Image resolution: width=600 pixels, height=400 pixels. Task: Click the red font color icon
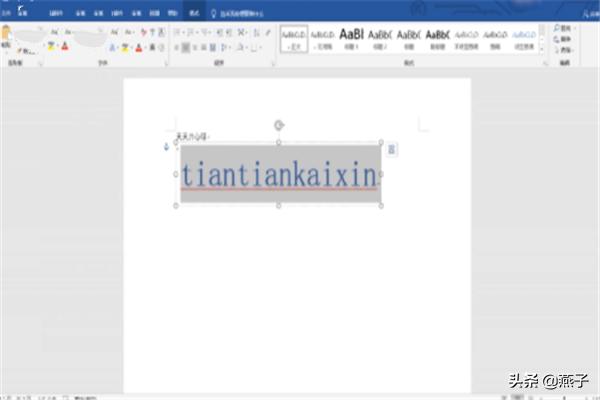(x=65, y=46)
